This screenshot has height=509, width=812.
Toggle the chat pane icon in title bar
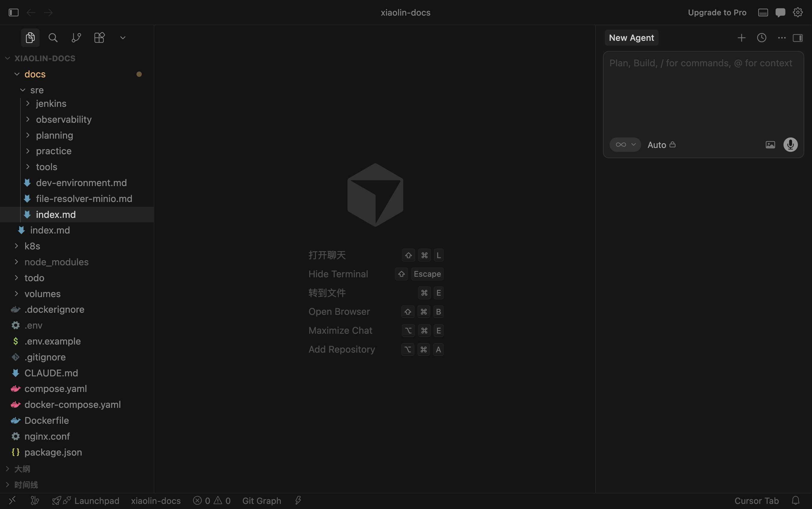coord(780,13)
